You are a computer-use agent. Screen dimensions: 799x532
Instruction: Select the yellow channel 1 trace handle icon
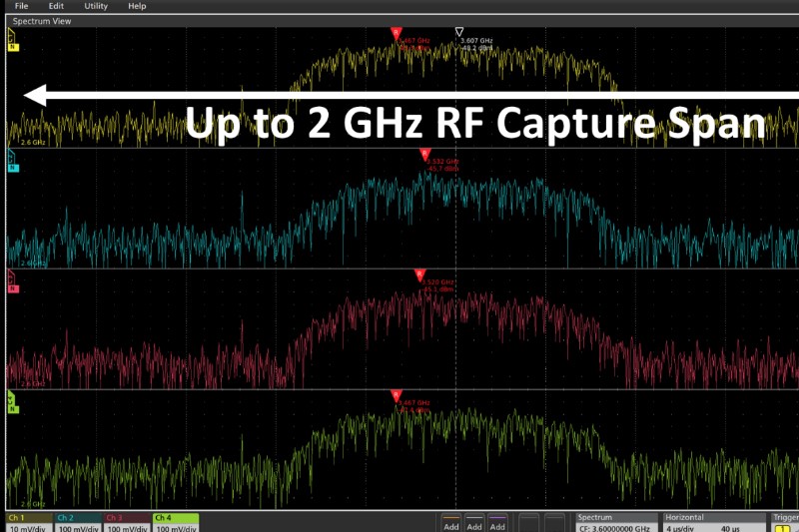pyautogui.click(x=12, y=41)
